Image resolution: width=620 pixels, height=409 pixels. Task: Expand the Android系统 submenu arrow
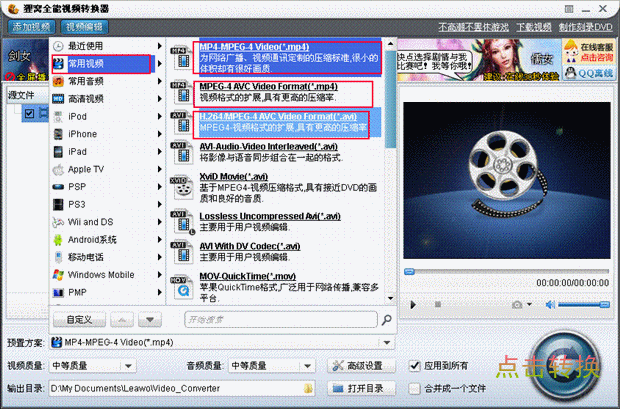(159, 239)
